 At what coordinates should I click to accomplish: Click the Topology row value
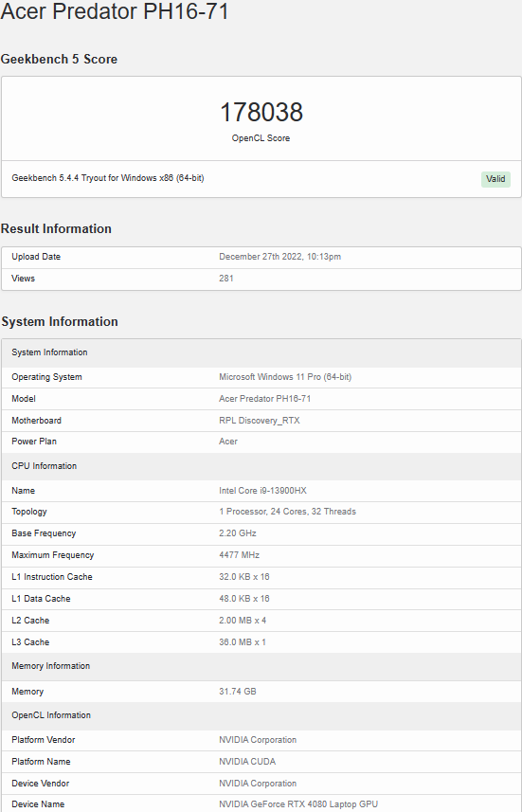coord(287,512)
